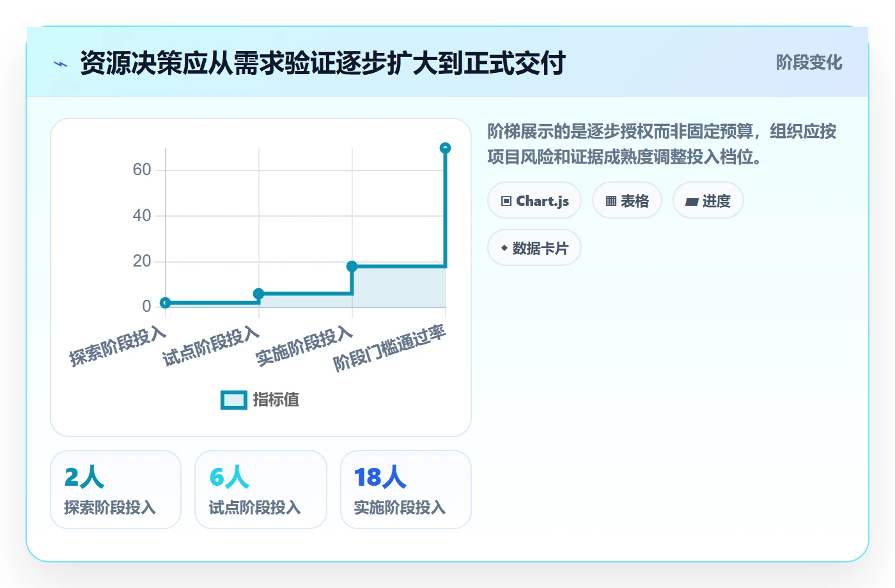The image size is (895, 588).
Task: Click the y-axis value 60
Action: click(x=142, y=170)
